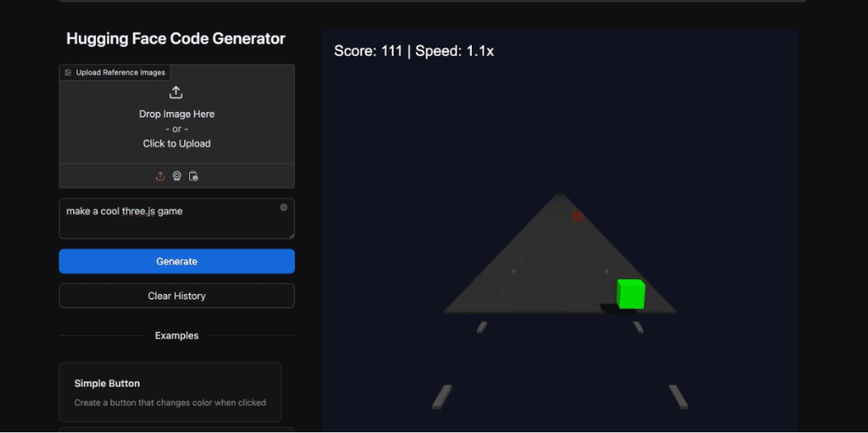868x433 pixels.
Task: Click the "Drop Image Here" text
Action: point(176,115)
